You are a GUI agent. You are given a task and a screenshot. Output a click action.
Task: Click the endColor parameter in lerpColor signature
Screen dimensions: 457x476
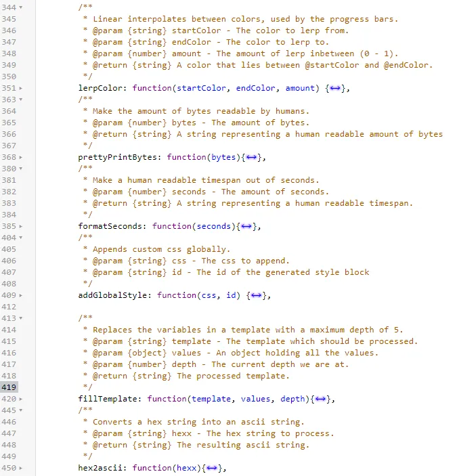255,88
